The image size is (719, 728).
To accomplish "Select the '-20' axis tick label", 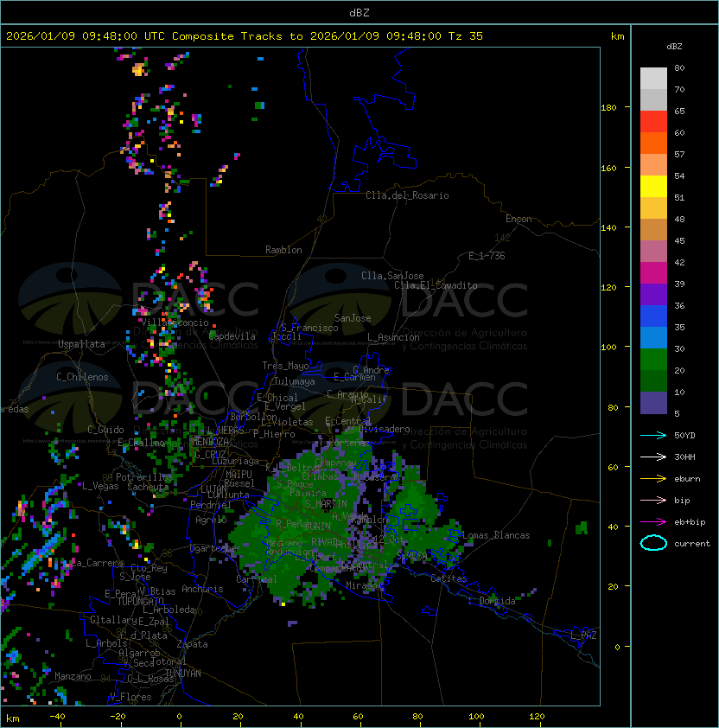I will click(118, 717).
